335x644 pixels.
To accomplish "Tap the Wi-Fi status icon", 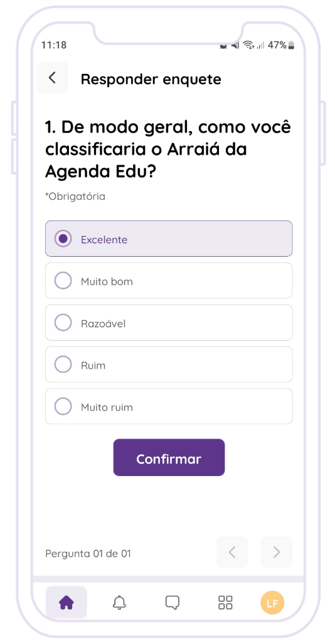I will [x=248, y=44].
